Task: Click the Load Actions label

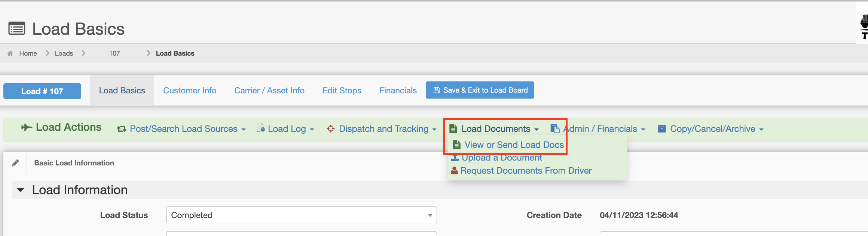Action: click(68, 127)
